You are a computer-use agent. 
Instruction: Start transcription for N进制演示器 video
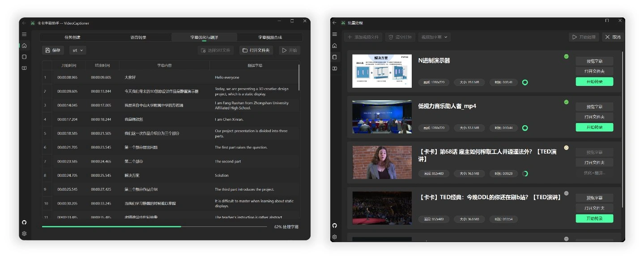tap(594, 82)
